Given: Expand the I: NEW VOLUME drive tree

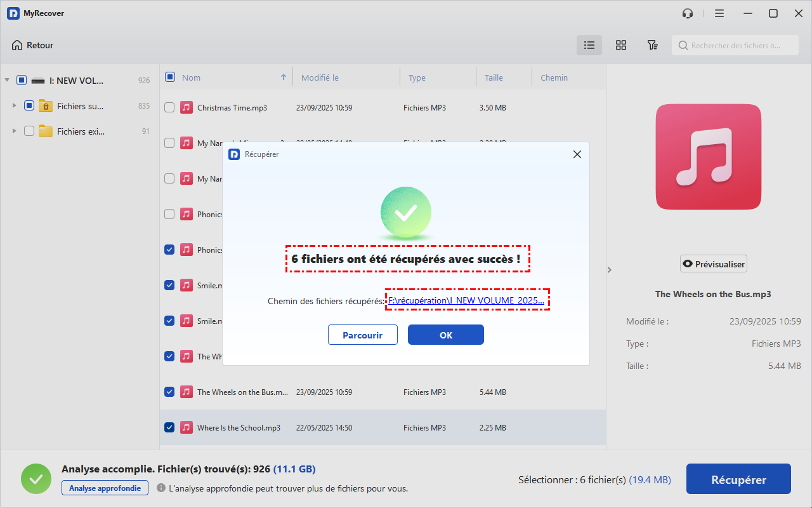Looking at the screenshot, I should tap(7, 81).
